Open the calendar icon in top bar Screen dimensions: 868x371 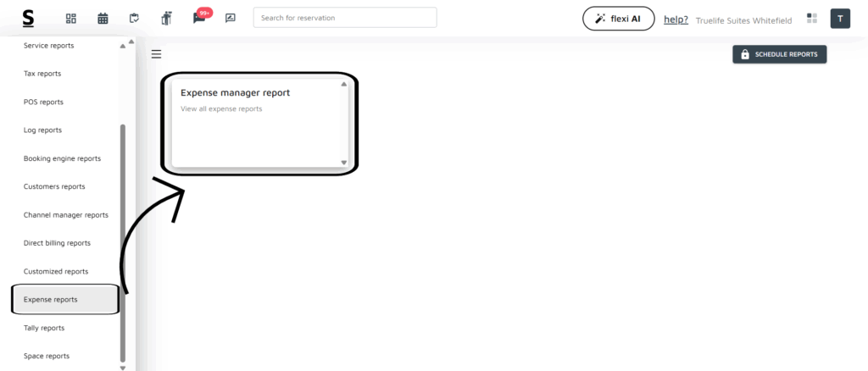point(103,18)
